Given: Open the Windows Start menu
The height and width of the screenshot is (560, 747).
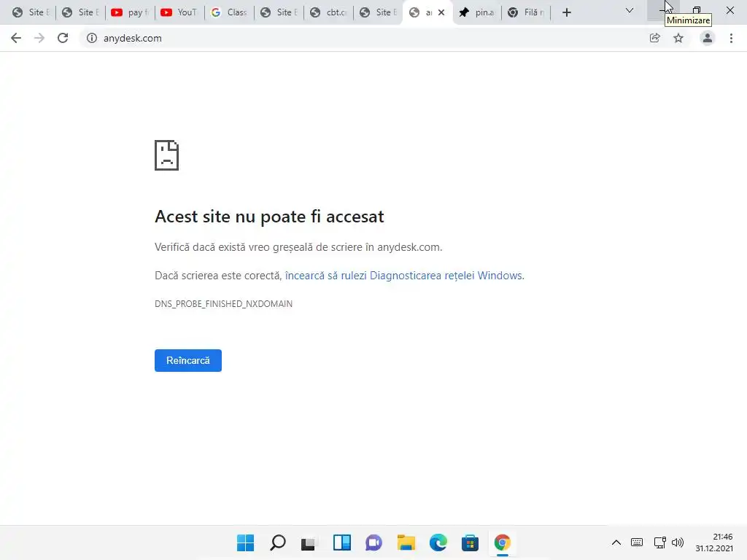Looking at the screenshot, I should point(246,542).
